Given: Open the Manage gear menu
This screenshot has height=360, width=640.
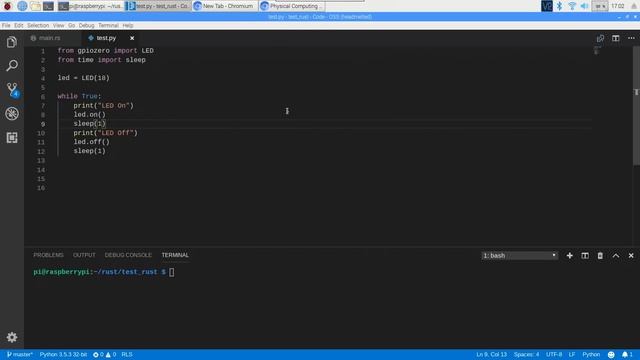Looking at the screenshot, I should click(12, 337).
